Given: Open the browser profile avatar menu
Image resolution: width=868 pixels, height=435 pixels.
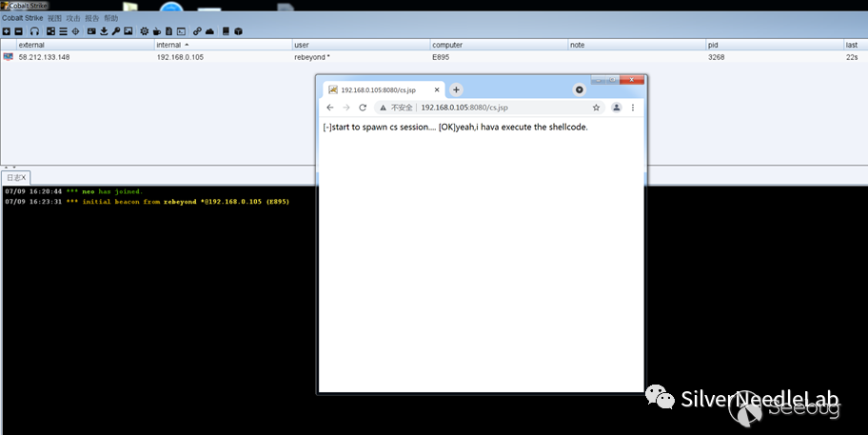Looking at the screenshot, I should pos(616,108).
